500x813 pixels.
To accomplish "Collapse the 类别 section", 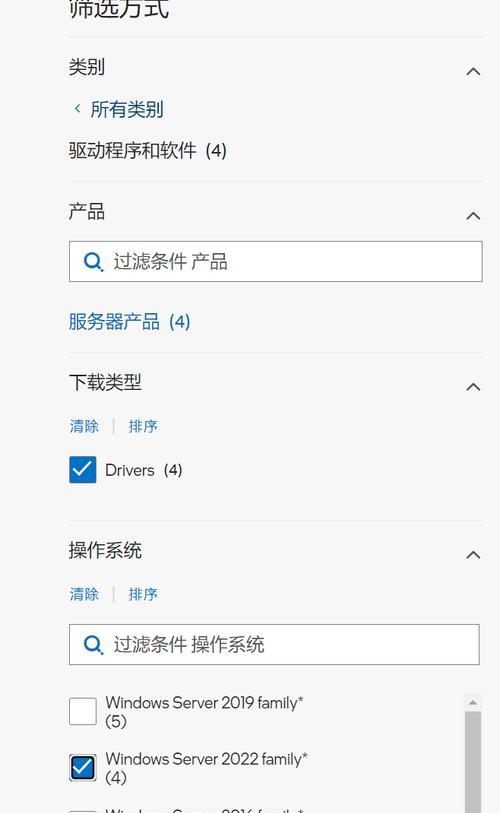I will (473, 72).
